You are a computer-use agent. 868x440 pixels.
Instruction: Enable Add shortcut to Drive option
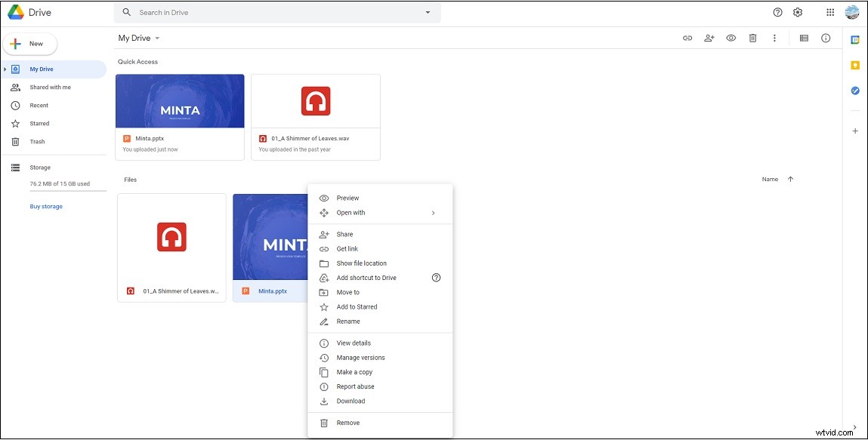click(366, 278)
